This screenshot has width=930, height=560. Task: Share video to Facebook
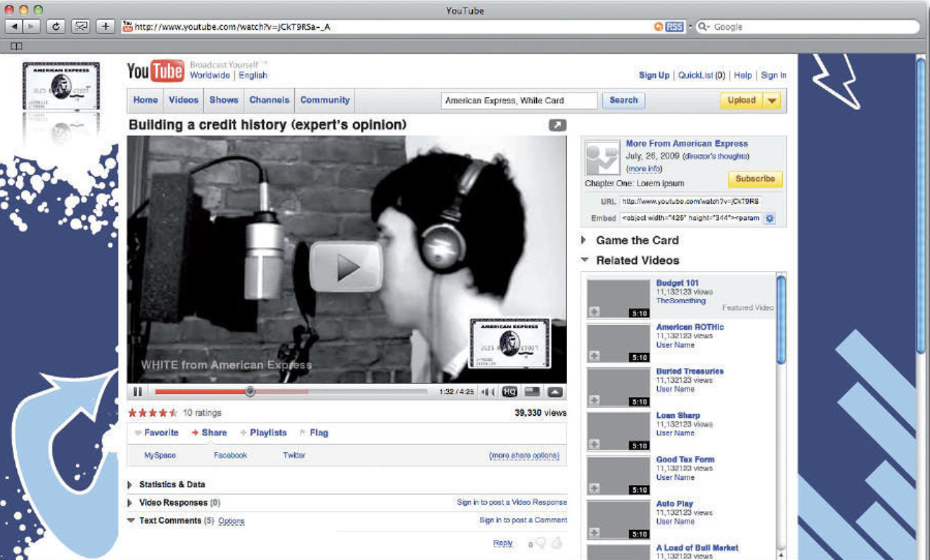click(230, 455)
